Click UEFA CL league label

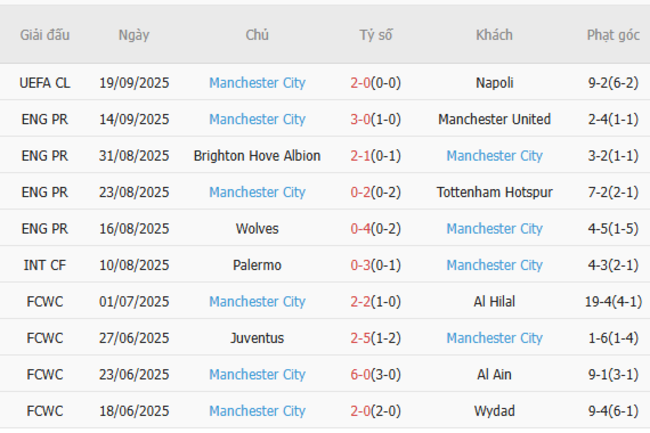(45, 83)
